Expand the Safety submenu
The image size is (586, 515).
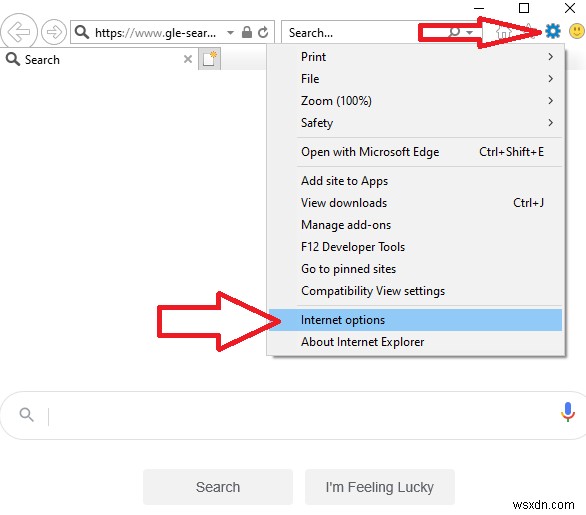click(x=416, y=123)
